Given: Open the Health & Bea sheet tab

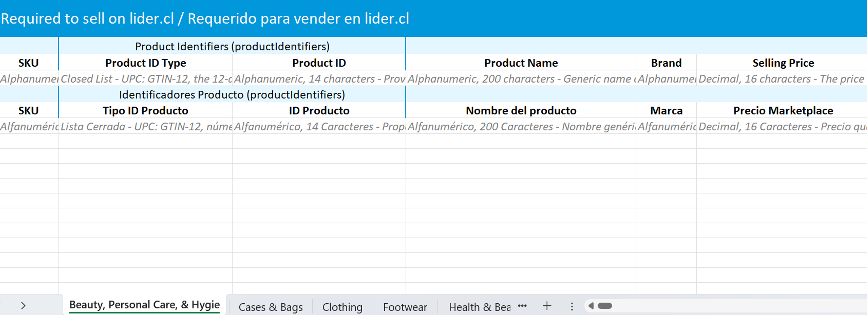Looking at the screenshot, I should [x=479, y=307].
